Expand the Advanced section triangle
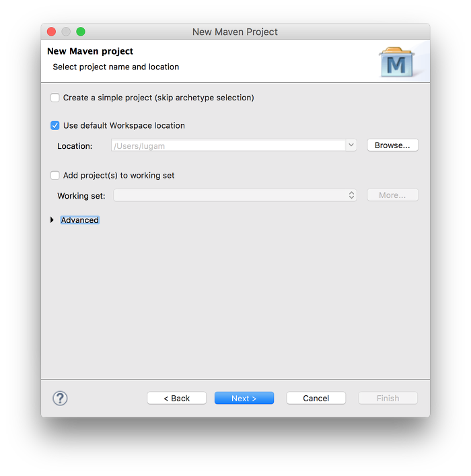 coord(52,219)
